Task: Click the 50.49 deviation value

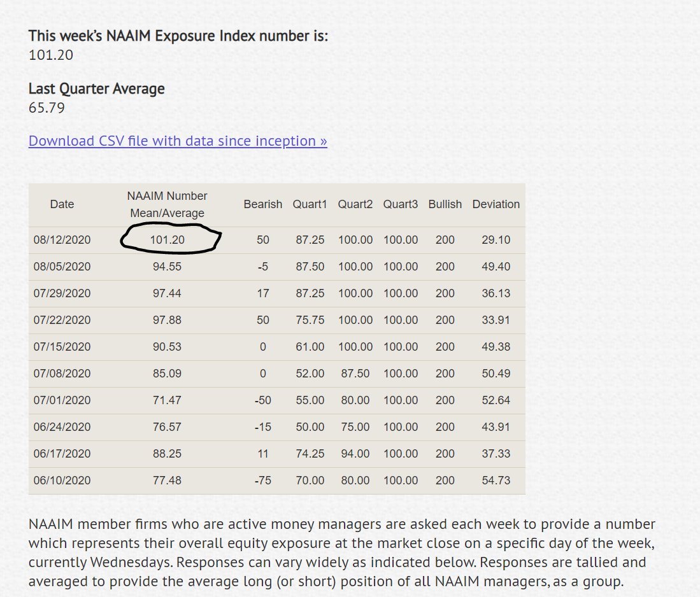Action: 496,374
